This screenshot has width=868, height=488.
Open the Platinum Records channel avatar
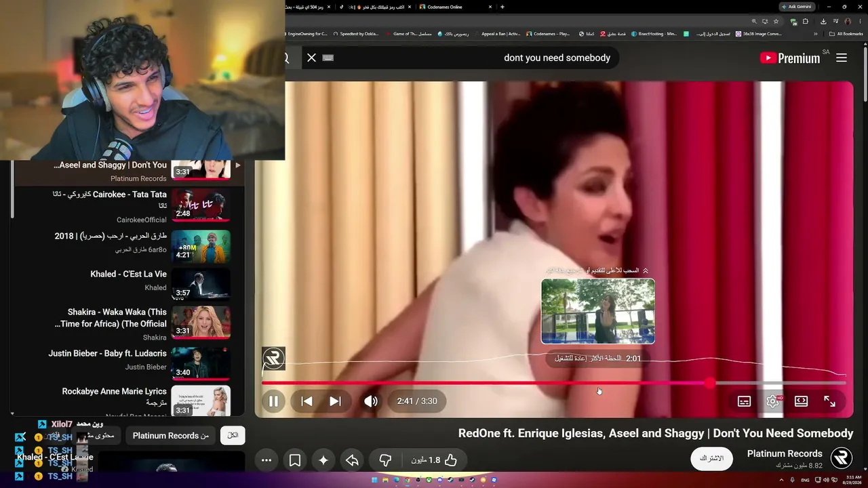(x=842, y=458)
